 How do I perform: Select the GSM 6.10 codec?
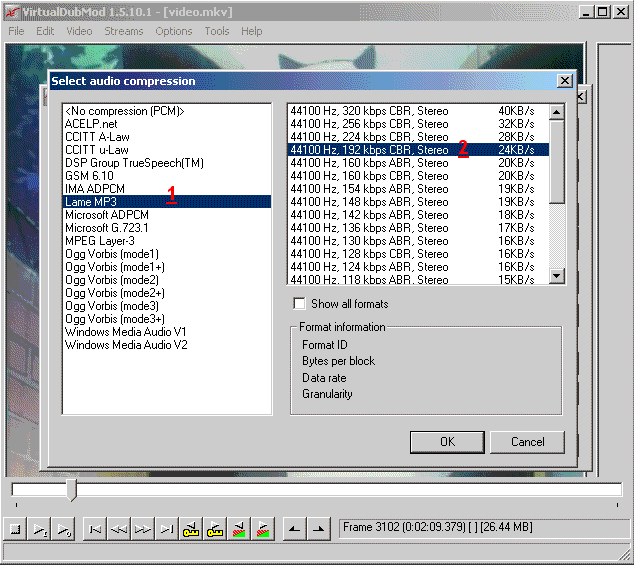click(167, 176)
